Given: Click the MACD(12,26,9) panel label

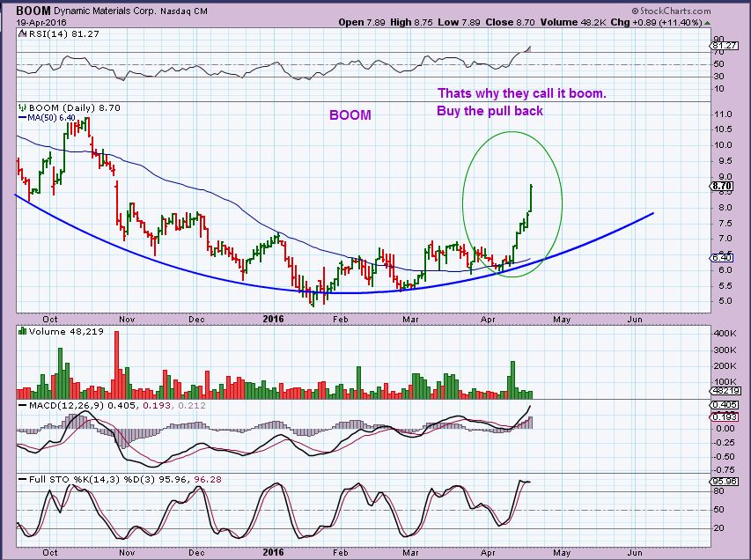Looking at the screenshot, I should point(66,405).
